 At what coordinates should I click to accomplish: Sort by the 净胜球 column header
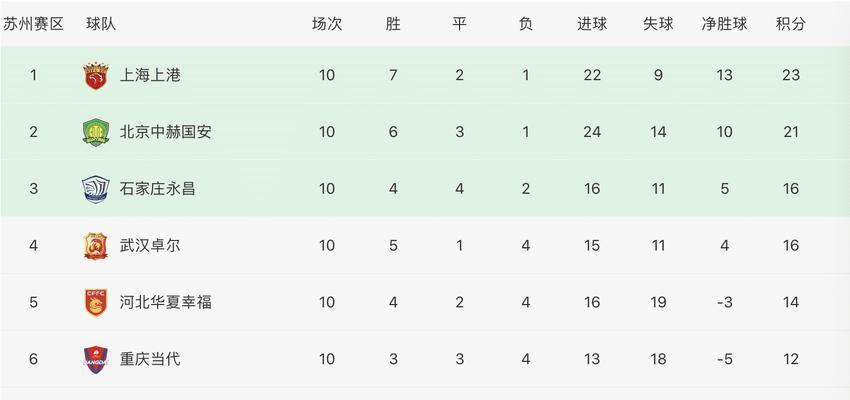click(724, 24)
